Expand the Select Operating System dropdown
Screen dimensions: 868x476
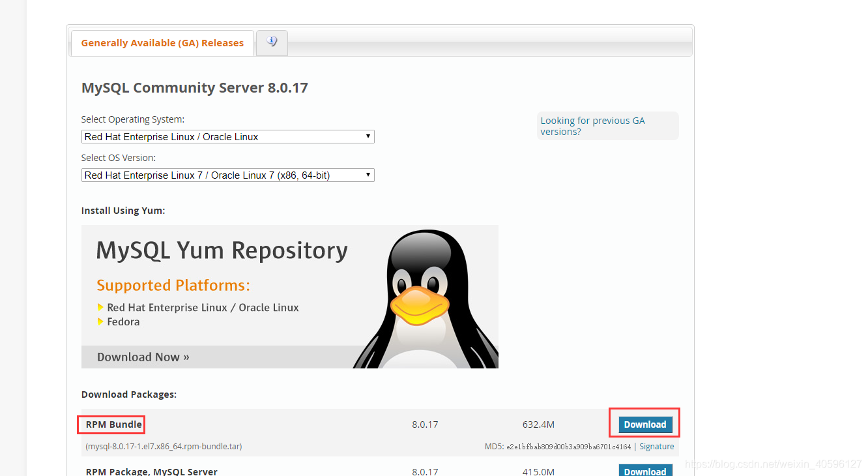click(x=228, y=137)
